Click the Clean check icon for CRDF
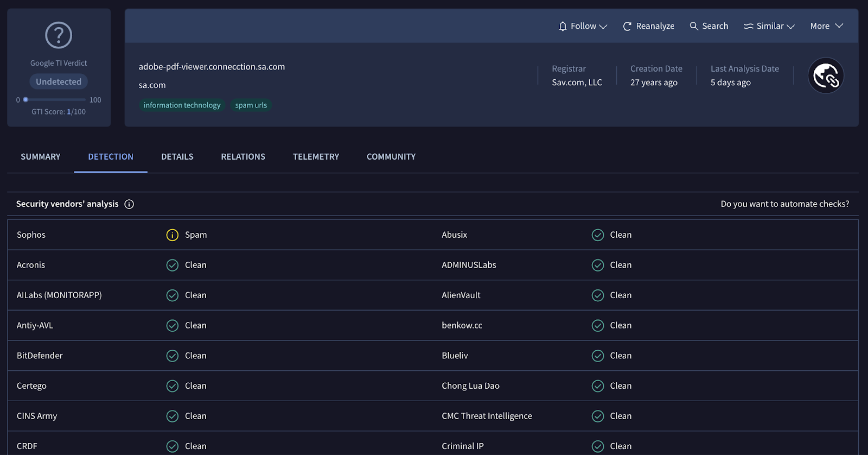Image resolution: width=868 pixels, height=455 pixels. [x=172, y=446]
